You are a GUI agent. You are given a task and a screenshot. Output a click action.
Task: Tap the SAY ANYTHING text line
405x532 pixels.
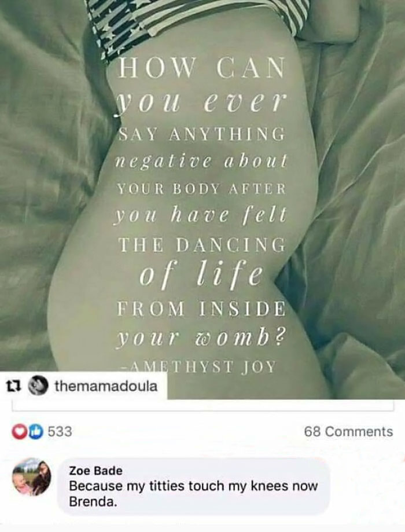tap(201, 134)
